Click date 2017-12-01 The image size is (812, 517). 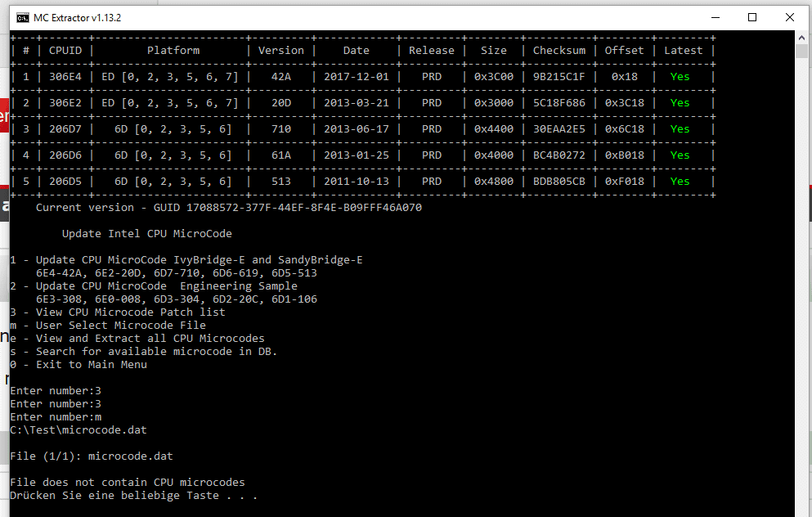357,77
